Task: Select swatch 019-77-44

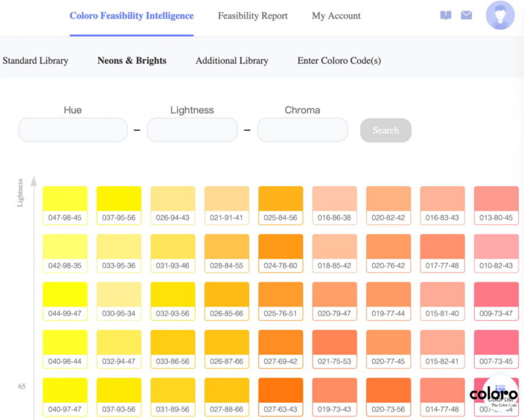Action: [388, 301]
